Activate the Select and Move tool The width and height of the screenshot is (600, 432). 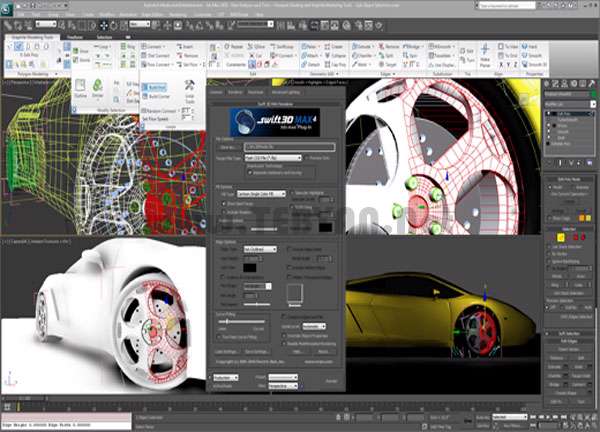[x=103, y=26]
